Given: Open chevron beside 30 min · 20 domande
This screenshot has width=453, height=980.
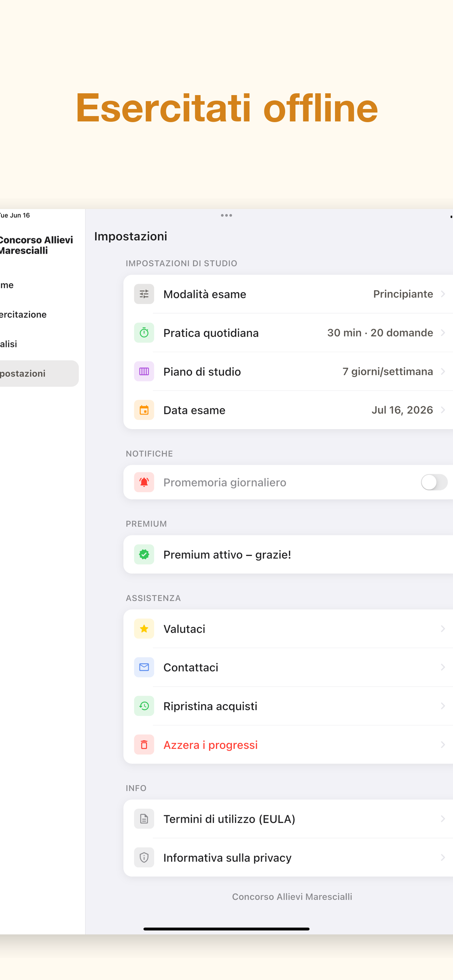Looking at the screenshot, I should tap(443, 333).
